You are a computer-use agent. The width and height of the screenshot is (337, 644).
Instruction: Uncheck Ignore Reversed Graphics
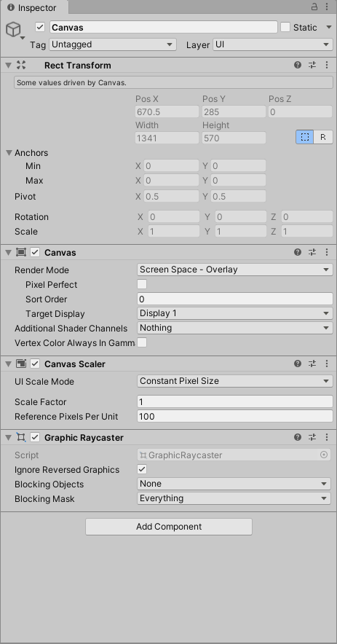(142, 469)
